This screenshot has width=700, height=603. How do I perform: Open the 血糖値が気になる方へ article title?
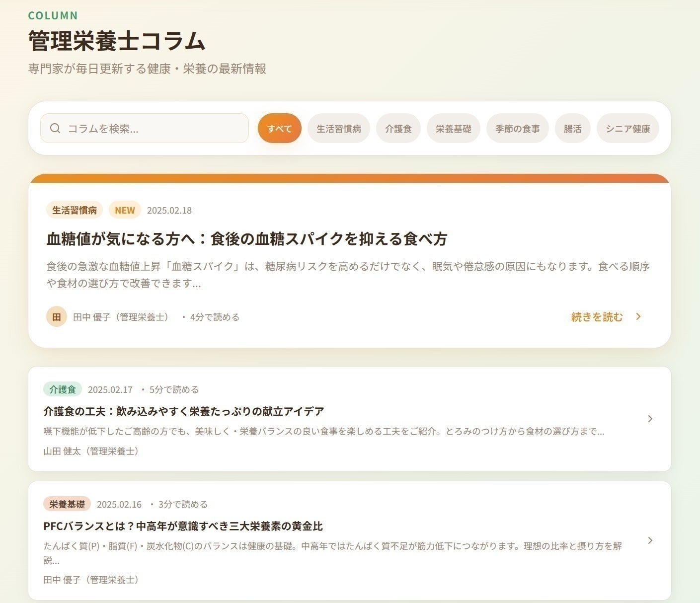(247, 239)
